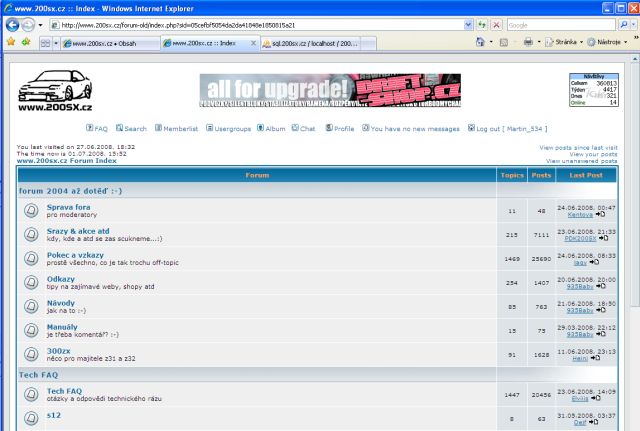Click inside the Google search box
The image size is (640, 431).
[x=560, y=24]
